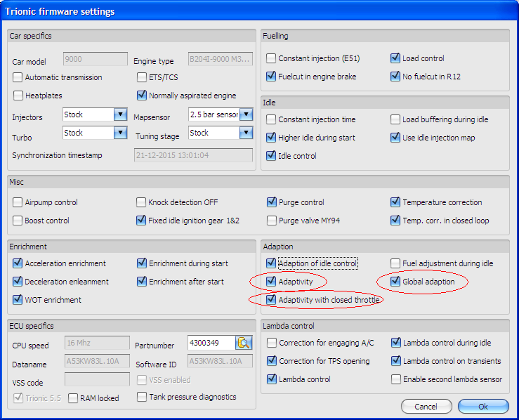Toggle Fixed idle ignition gear 1&2
Viewport: 519px width, 420px height.
tap(141, 221)
